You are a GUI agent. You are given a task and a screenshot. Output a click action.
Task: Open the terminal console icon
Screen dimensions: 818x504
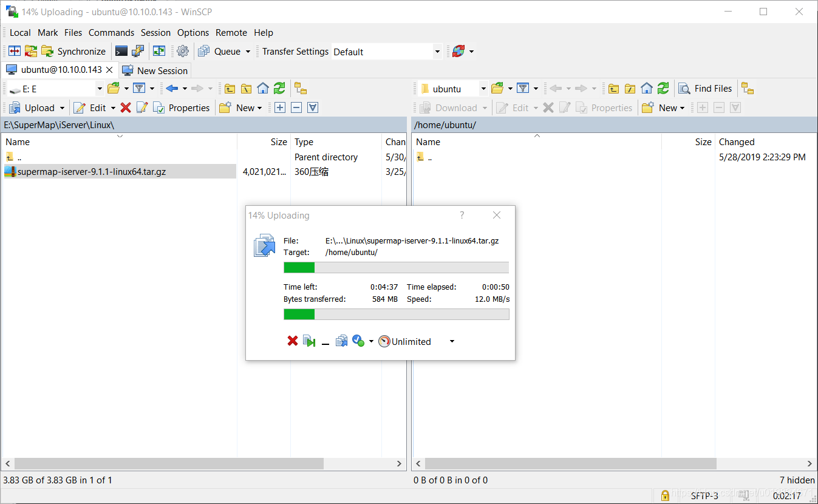pos(121,52)
